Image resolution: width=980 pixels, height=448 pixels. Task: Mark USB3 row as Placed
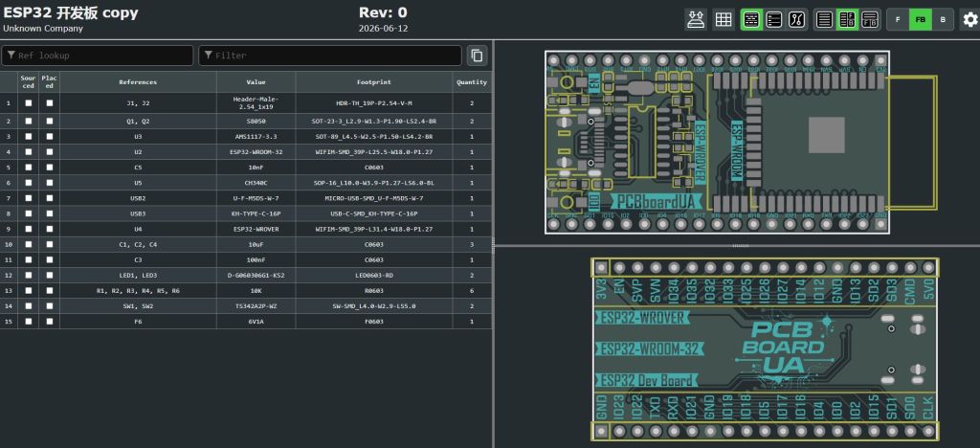[x=50, y=213]
